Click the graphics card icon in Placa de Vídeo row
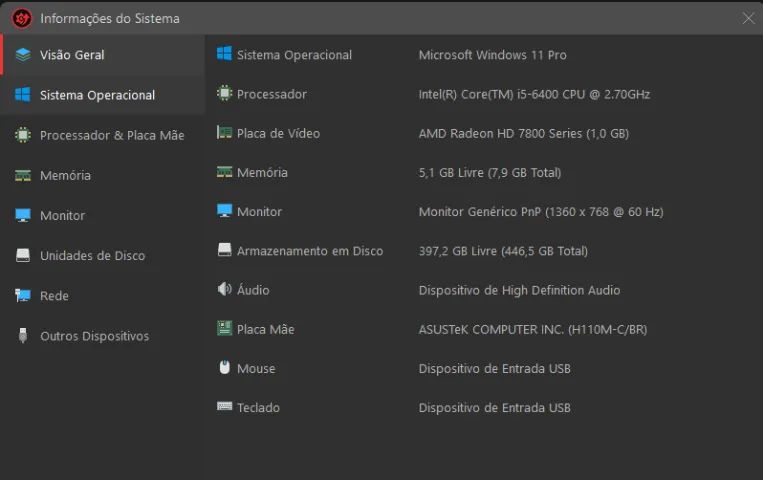Image resolution: width=763 pixels, height=480 pixels. click(x=224, y=132)
